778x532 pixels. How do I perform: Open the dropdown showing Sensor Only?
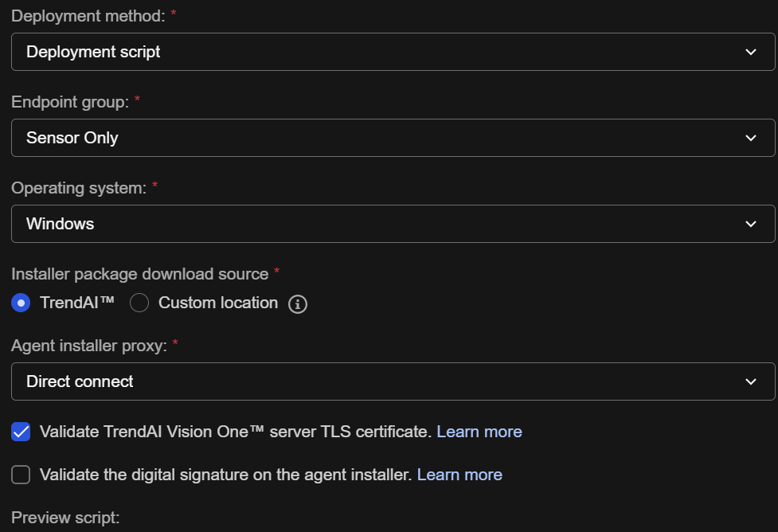pos(382,138)
